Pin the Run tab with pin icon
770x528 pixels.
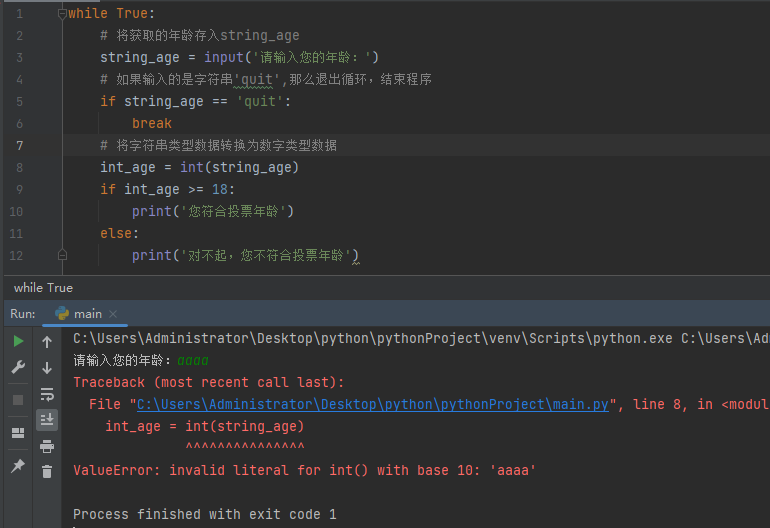point(18,466)
